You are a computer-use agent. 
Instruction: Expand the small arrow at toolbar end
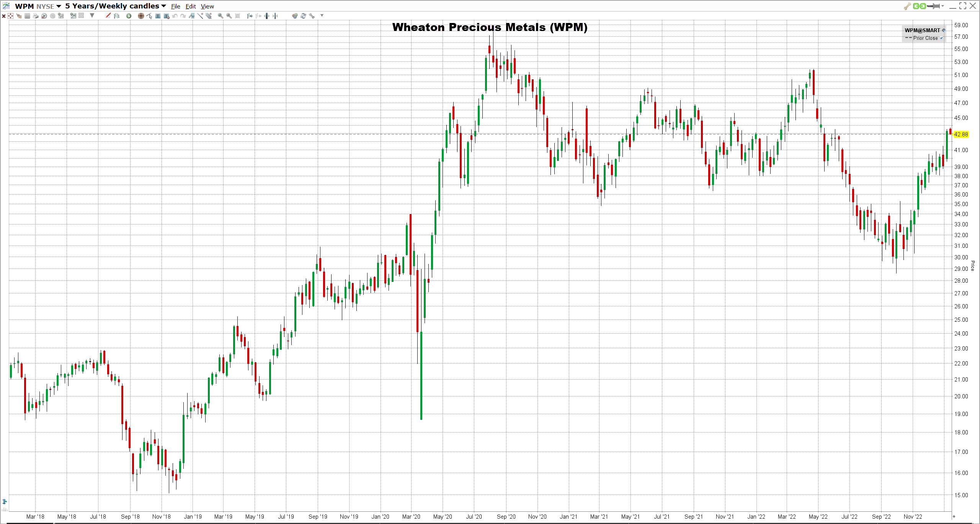[322, 15]
